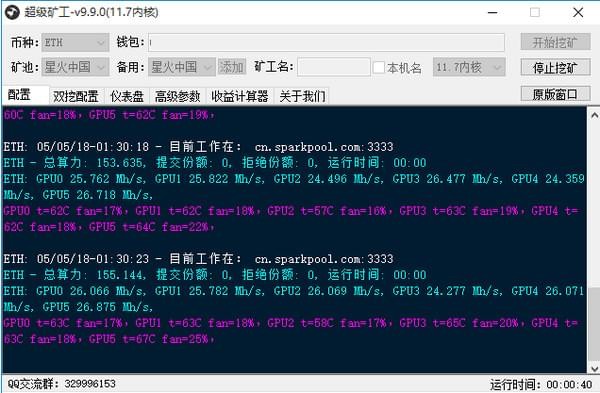Open the 仪表盘 tab
Viewport: 600px width, 393px height.
[127, 96]
